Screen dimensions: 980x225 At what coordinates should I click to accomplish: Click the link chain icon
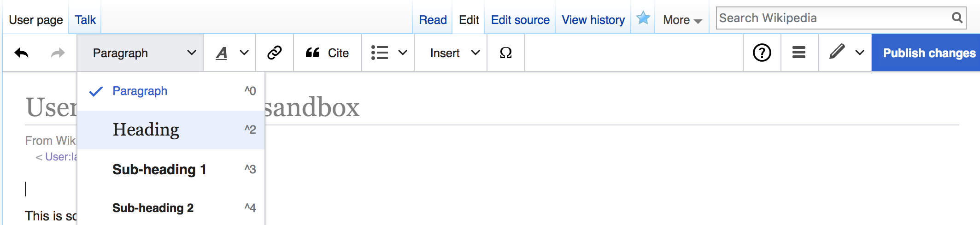pyautogui.click(x=275, y=53)
